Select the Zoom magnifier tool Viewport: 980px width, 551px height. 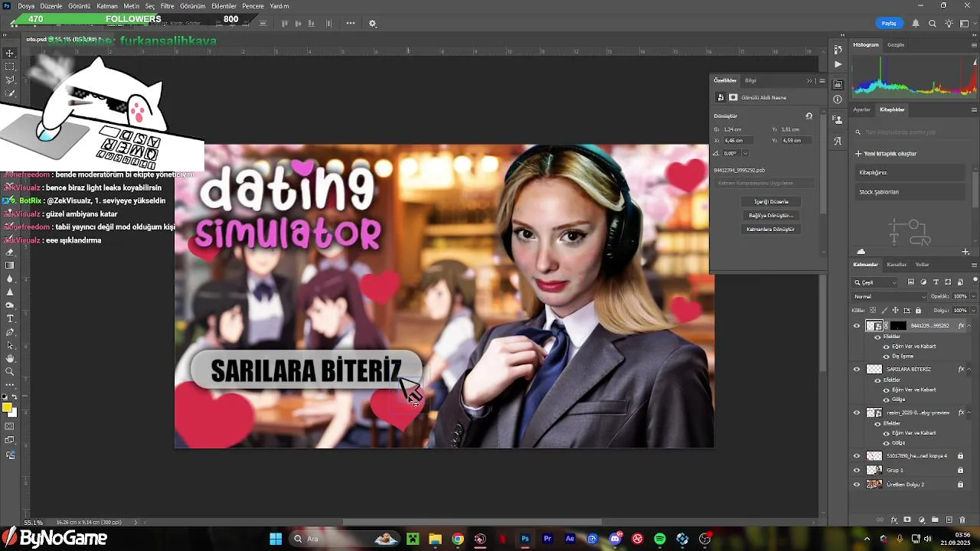[10, 371]
